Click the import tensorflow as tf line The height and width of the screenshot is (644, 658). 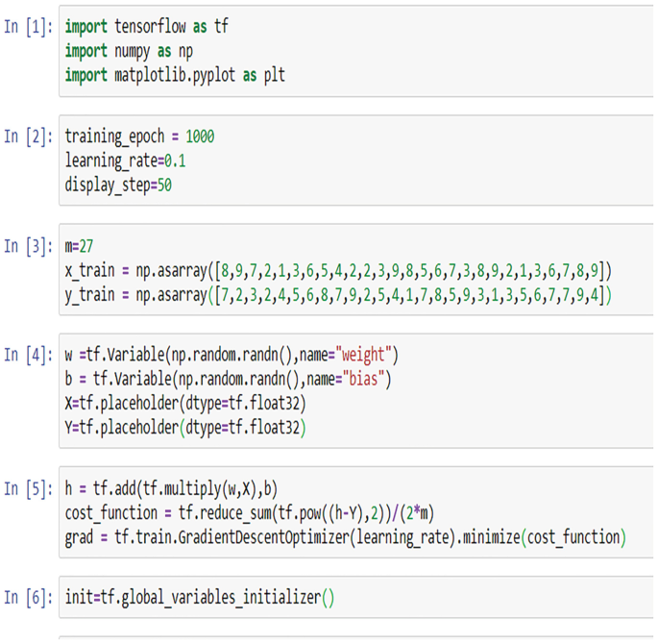[146, 28]
